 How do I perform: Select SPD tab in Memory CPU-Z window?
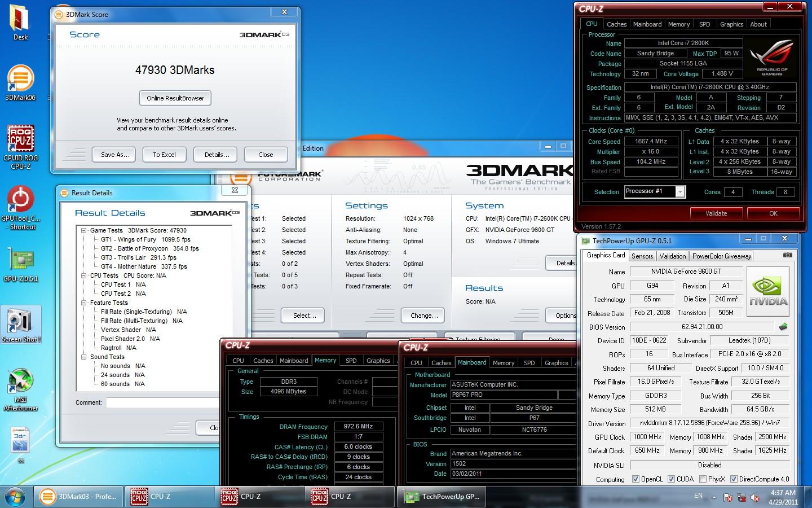(x=351, y=361)
